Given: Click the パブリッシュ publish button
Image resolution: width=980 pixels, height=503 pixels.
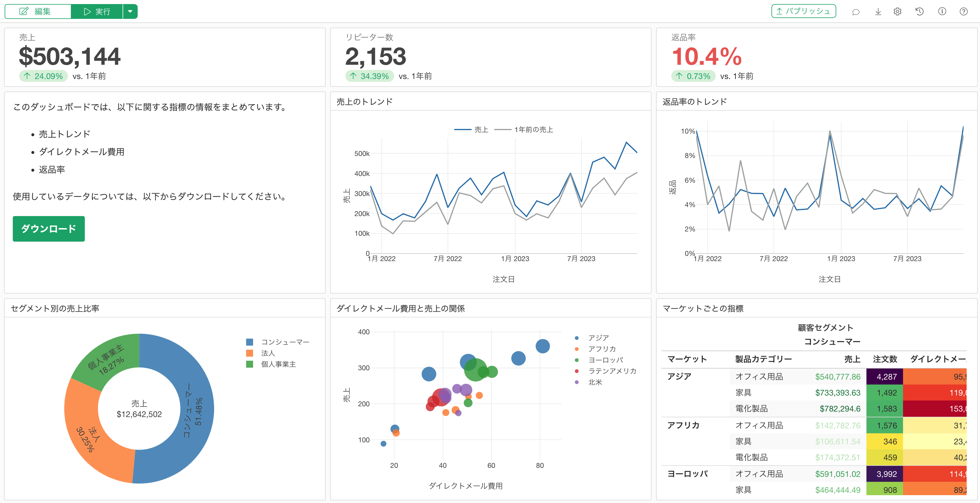Looking at the screenshot, I should [803, 11].
